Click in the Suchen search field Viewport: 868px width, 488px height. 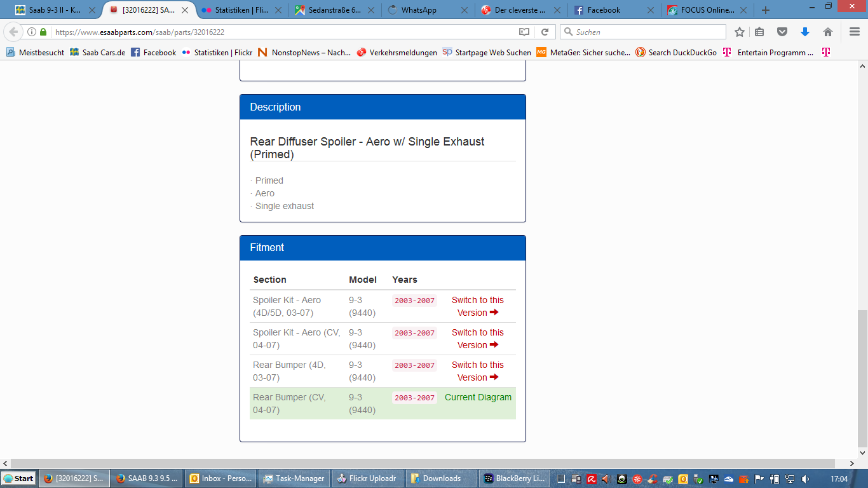coord(643,32)
